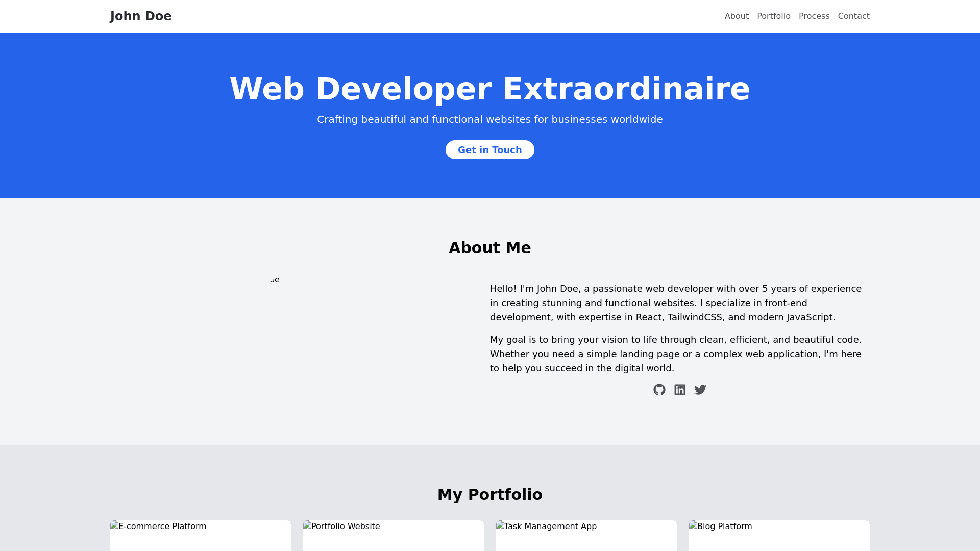Click the 'Crafting beautiful and functional' subtitle
The height and width of the screenshot is (551, 980).
(x=490, y=119)
